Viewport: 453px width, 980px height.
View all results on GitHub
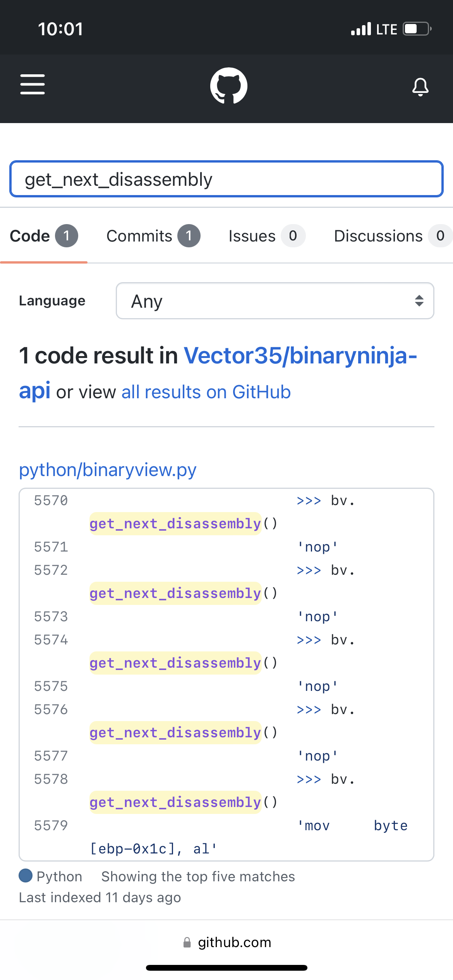[206, 392]
